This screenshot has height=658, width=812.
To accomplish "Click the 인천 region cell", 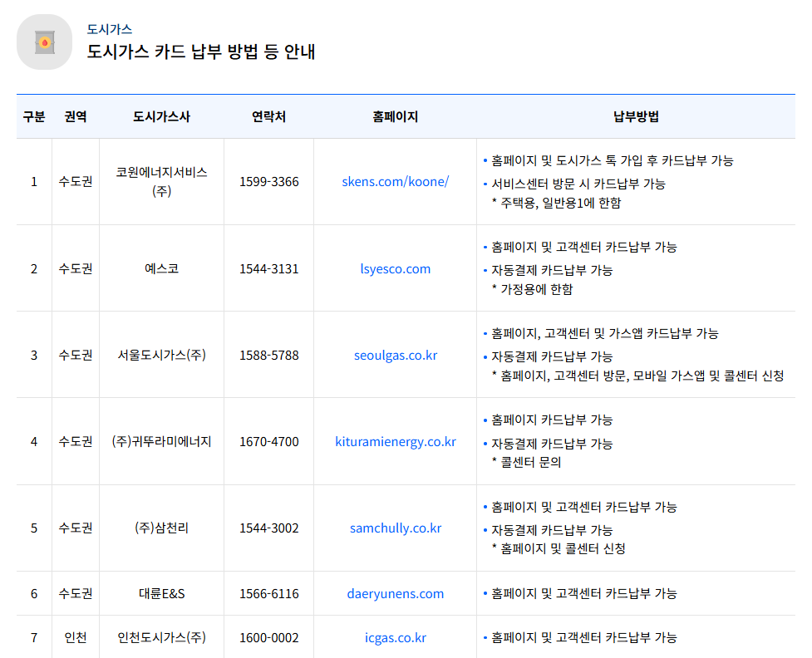I will [x=76, y=638].
